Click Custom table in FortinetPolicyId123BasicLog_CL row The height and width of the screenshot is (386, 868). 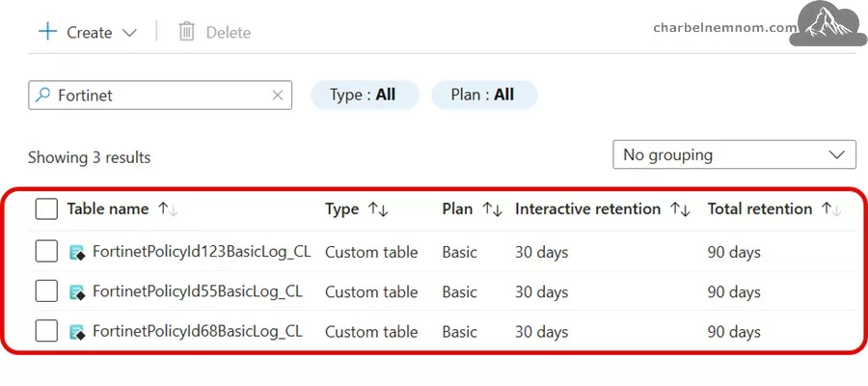371,252
